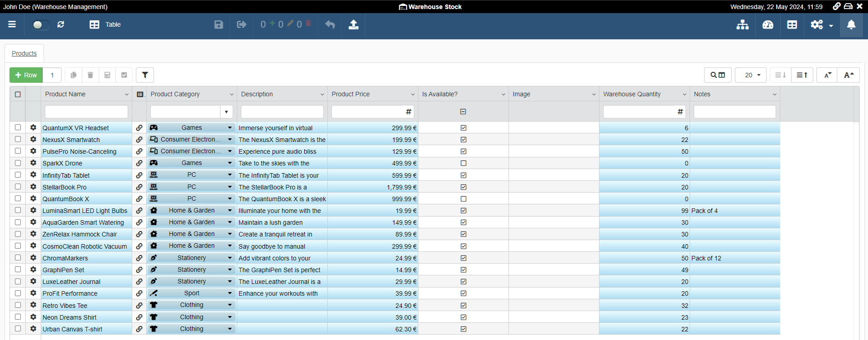Screen dimensions: 868x340
Task: Click the filter funnel button
Action: pyautogui.click(x=145, y=75)
